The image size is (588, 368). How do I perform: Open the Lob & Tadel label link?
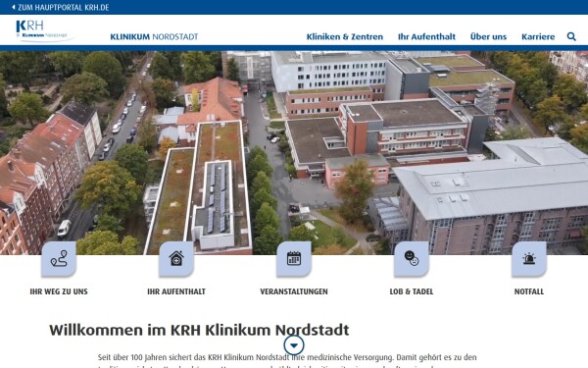point(412,291)
